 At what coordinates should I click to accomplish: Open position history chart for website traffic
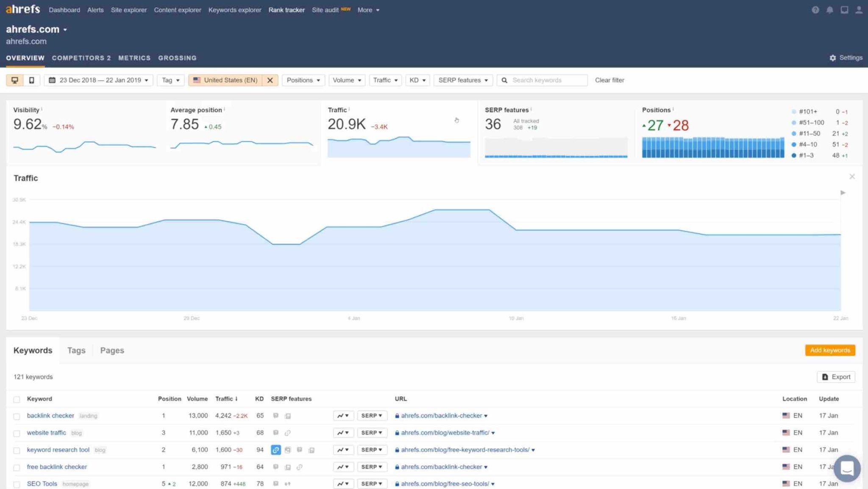[x=343, y=433]
